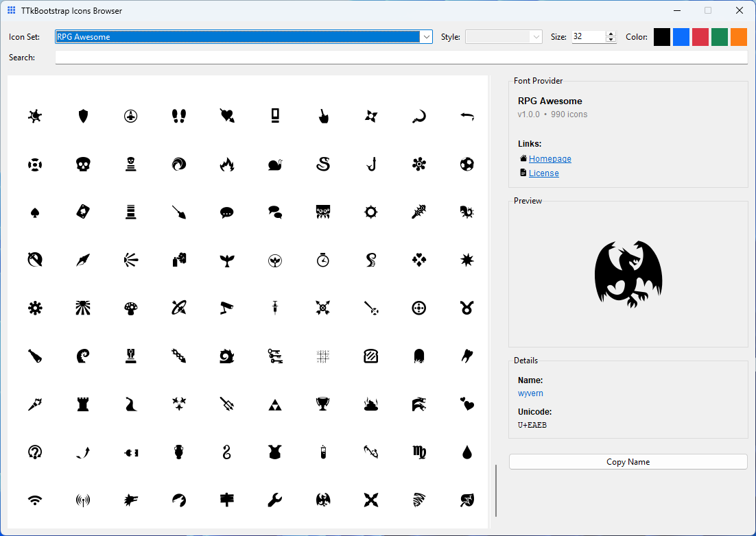
Task: Select the skull icon
Action: point(83,164)
